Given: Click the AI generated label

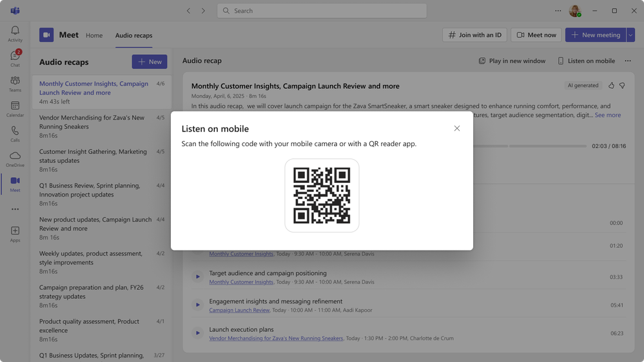Looking at the screenshot, I should pos(583,86).
